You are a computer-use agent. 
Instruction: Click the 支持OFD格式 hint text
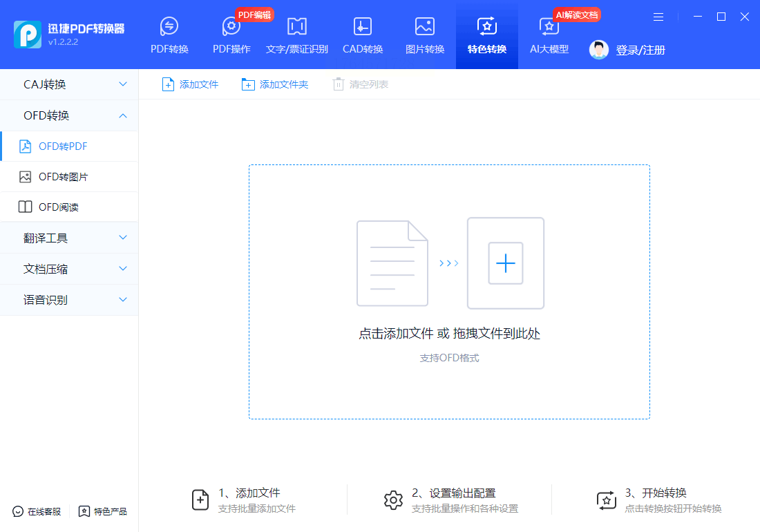tap(449, 358)
